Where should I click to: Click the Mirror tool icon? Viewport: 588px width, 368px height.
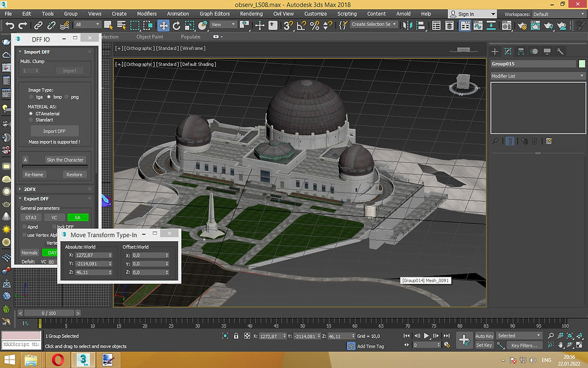coord(408,25)
